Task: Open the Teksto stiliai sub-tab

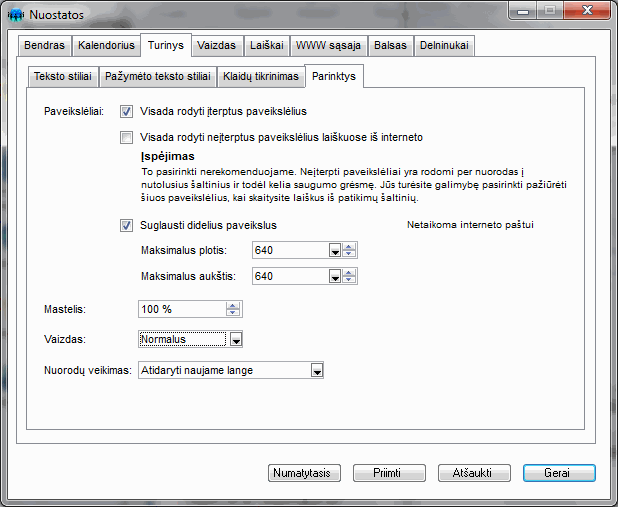Action: tap(62, 76)
